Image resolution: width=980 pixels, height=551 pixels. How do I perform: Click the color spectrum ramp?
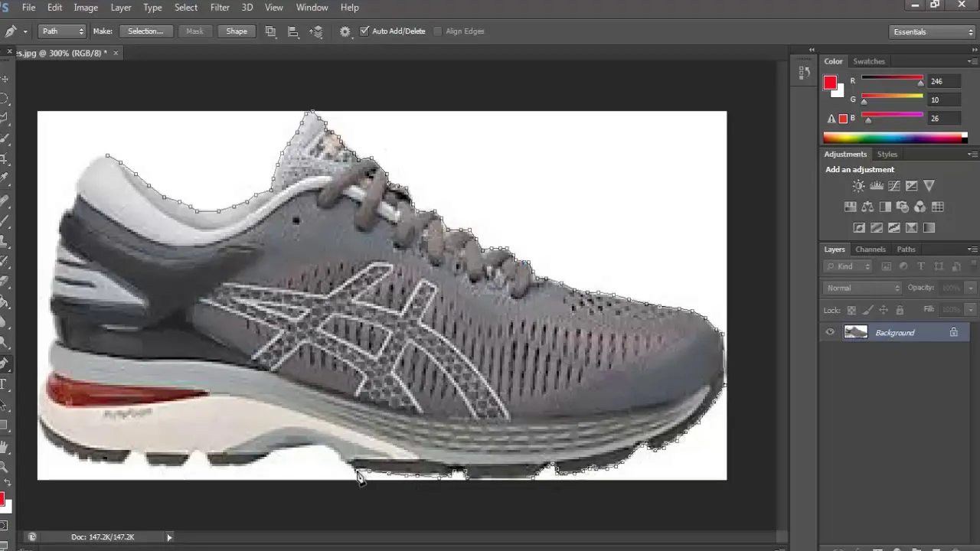pos(895,138)
